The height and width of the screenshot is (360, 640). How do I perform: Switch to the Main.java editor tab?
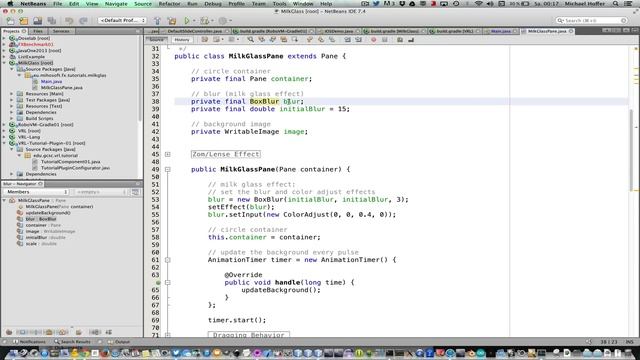pos(501,31)
